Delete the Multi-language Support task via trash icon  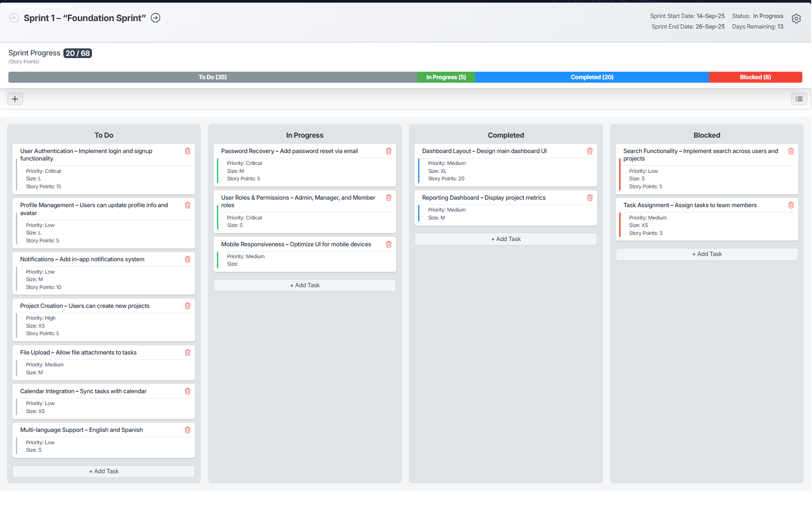tap(187, 430)
